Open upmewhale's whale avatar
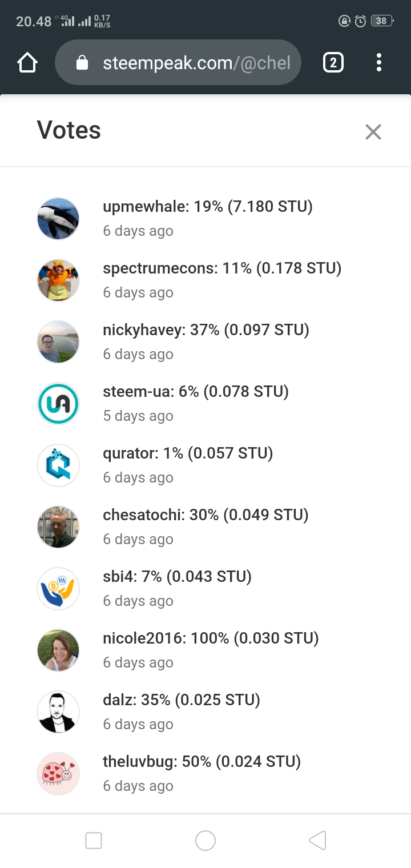411x868 pixels. (58, 219)
